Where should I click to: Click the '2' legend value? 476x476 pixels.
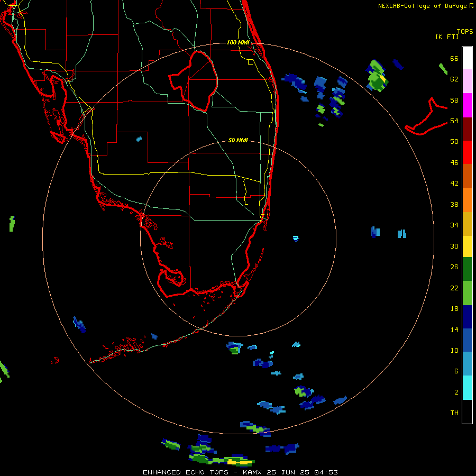pos(456,392)
